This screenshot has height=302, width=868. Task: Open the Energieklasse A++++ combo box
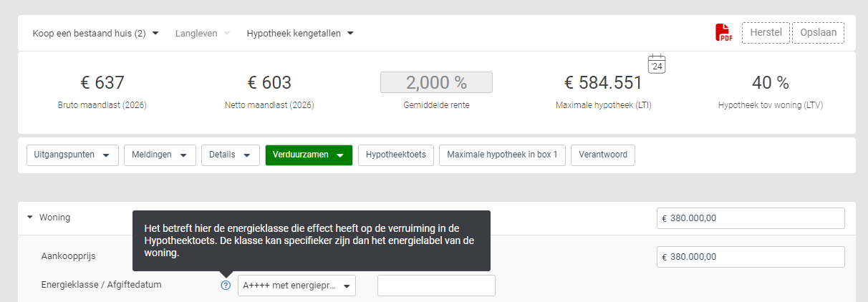[296, 286]
